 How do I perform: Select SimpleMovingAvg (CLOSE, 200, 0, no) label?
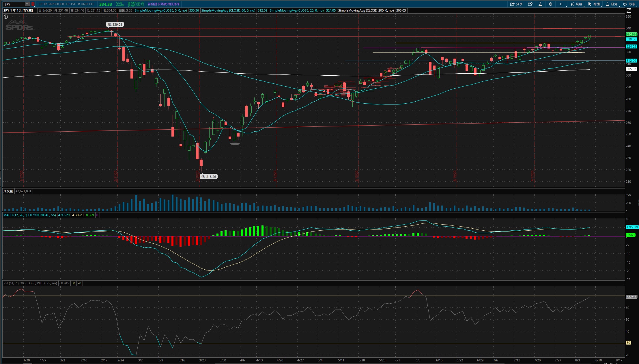click(366, 10)
